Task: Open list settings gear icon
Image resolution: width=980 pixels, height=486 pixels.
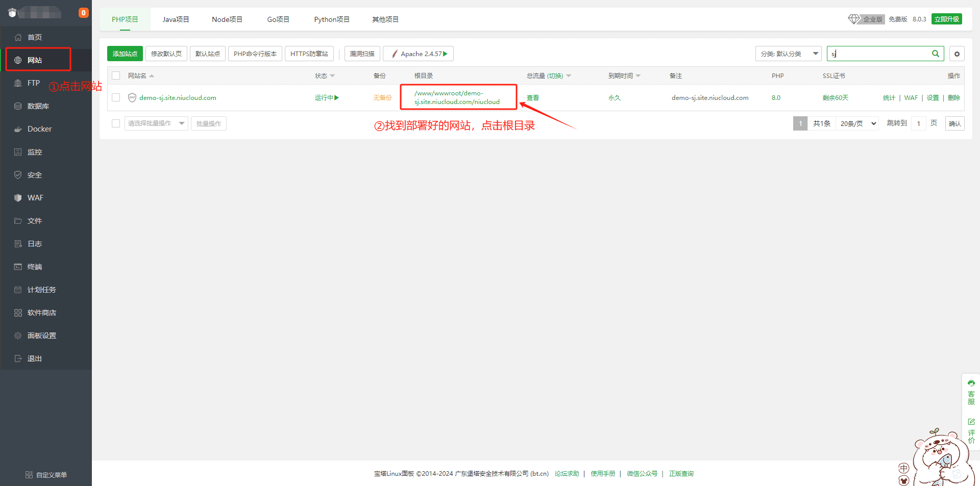Action: point(957,54)
